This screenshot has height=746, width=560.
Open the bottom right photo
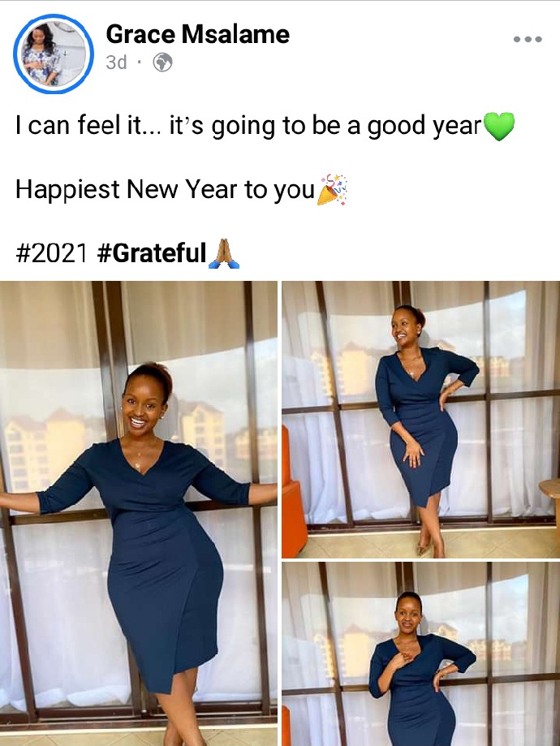point(420,654)
